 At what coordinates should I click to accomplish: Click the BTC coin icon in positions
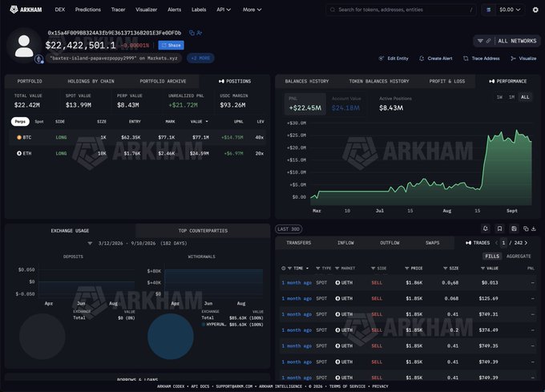[x=19, y=137]
